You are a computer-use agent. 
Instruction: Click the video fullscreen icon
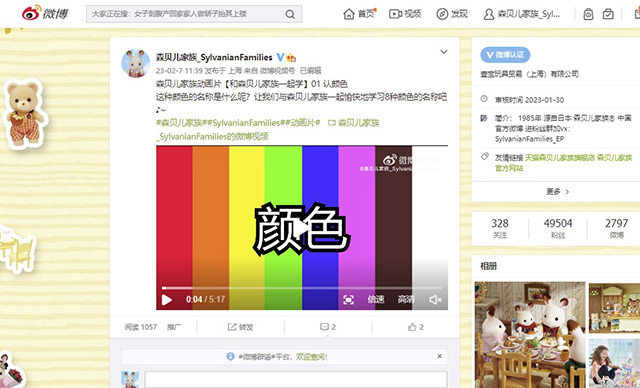(348, 300)
